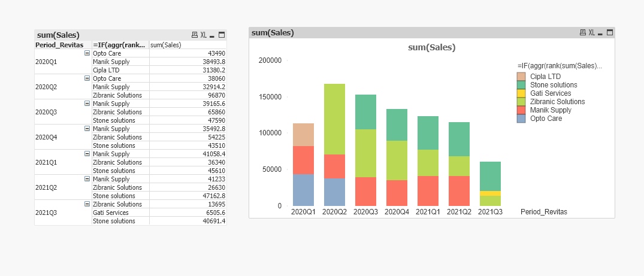Select Gati Services legend color swatch
This screenshot has width=644, height=276.
coord(521,93)
